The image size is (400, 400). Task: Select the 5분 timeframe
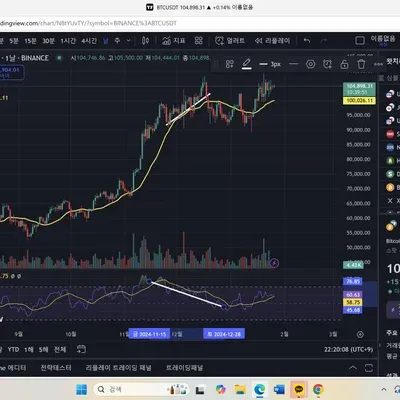(14, 41)
